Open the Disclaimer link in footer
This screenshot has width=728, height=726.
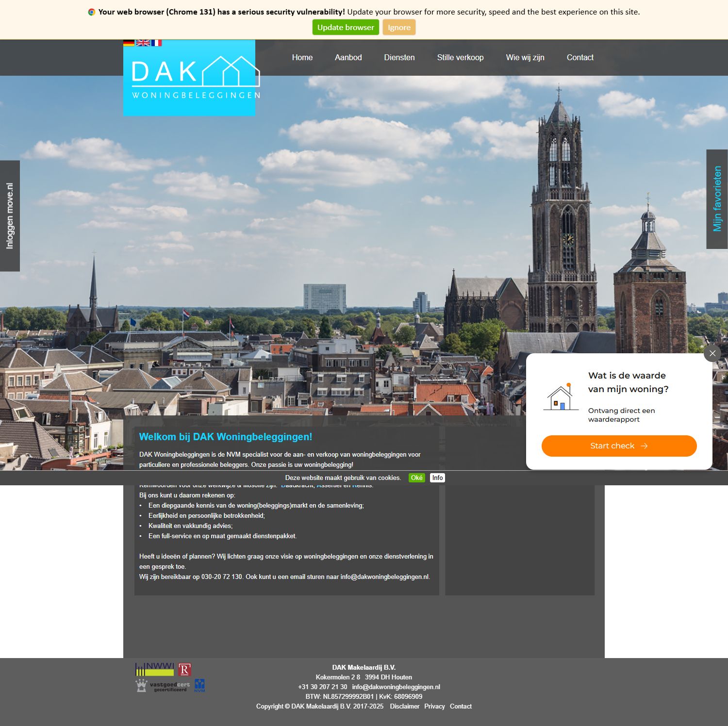coord(404,706)
